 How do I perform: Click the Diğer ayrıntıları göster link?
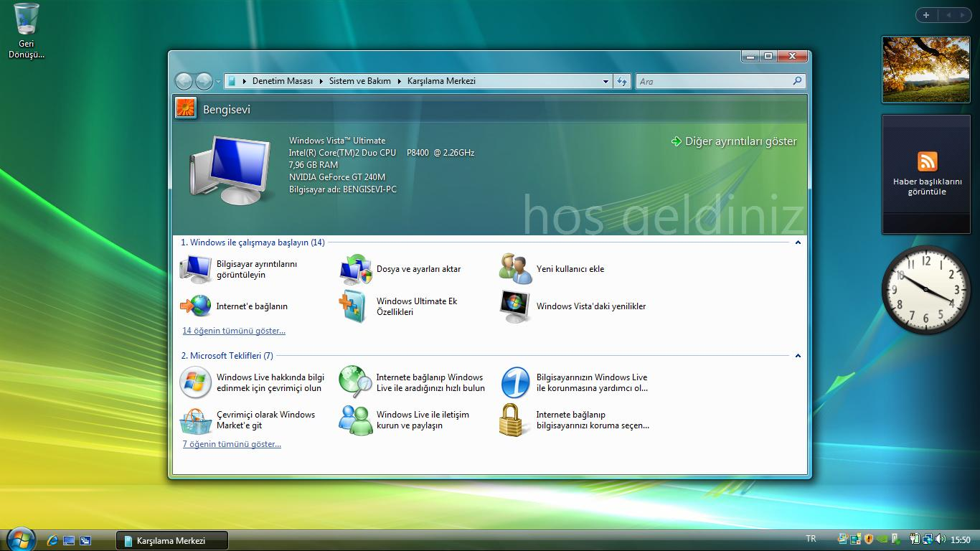coord(734,141)
